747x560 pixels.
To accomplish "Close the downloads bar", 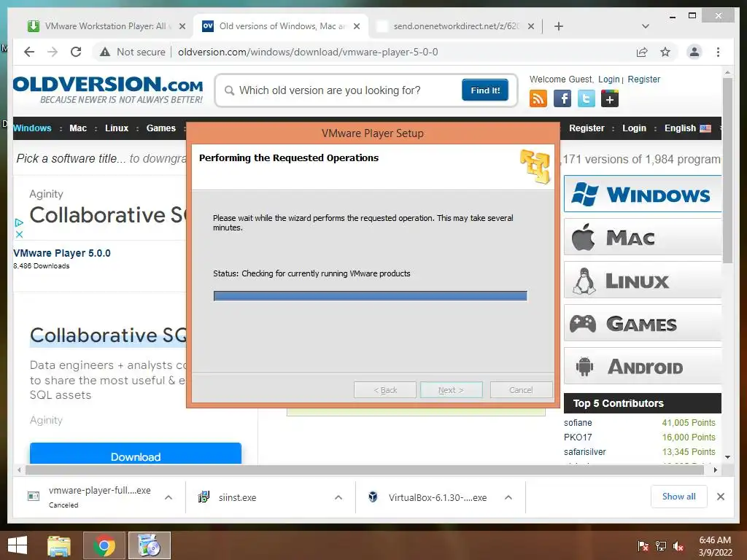I will click(x=720, y=497).
